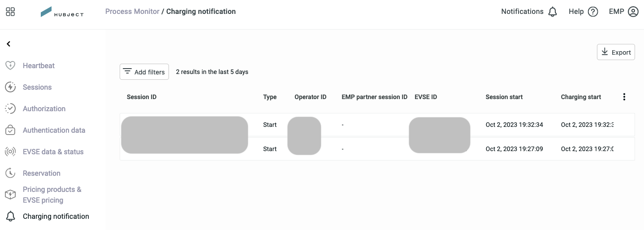Open the apps grid icon
This screenshot has height=230, width=644.
tap(10, 12)
